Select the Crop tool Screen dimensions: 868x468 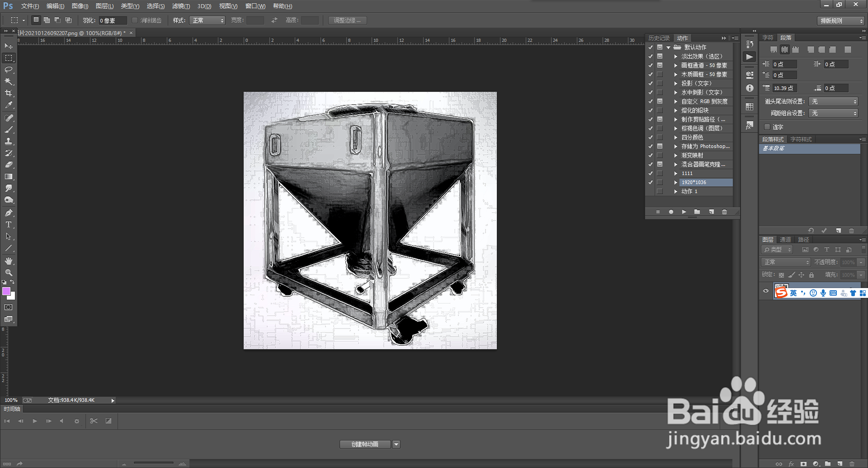point(9,93)
